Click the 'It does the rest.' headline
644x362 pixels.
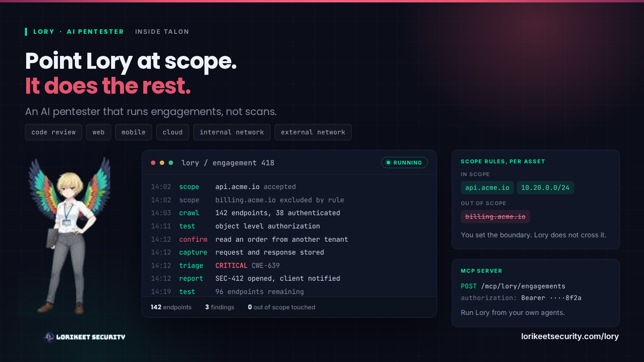pos(108,86)
